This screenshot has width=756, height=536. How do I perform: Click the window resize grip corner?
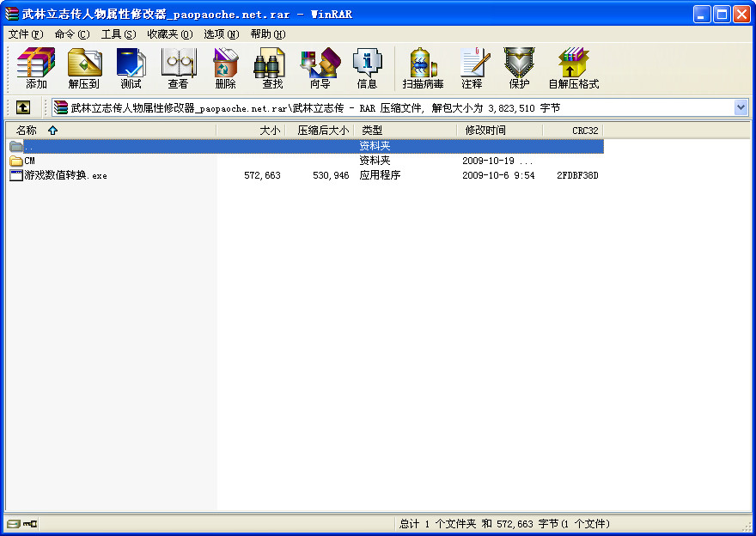747,527
